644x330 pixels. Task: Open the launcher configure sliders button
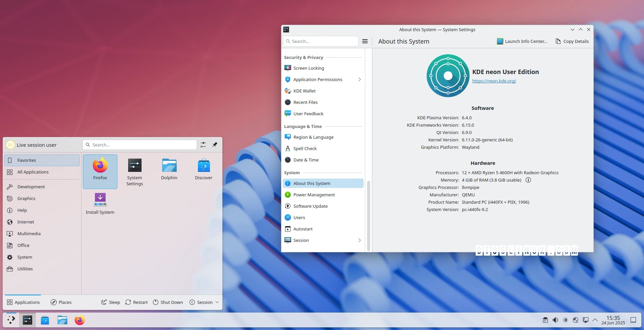(x=203, y=145)
